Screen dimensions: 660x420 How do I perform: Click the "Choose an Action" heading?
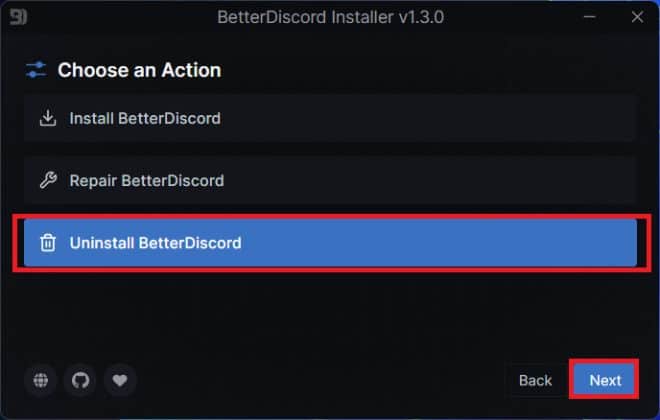(x=139, y=70)
